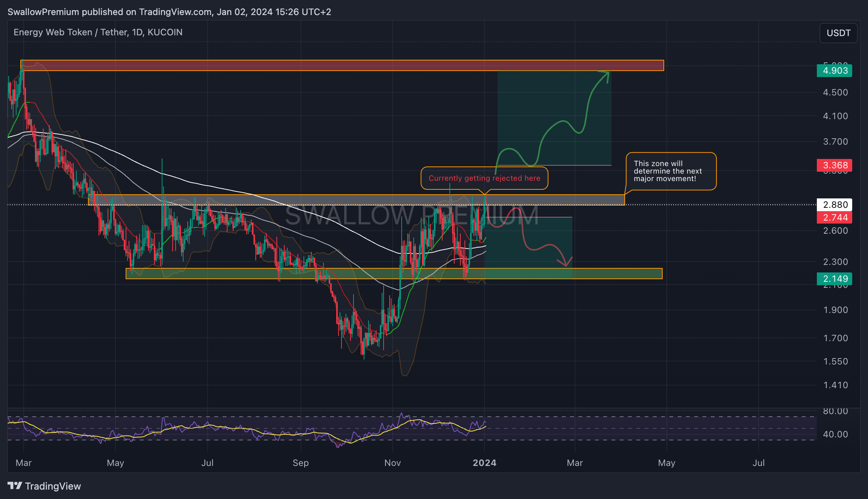Click the 2.149 green price label
Screen dimensions: 868x499
click(x=835, y=279)
